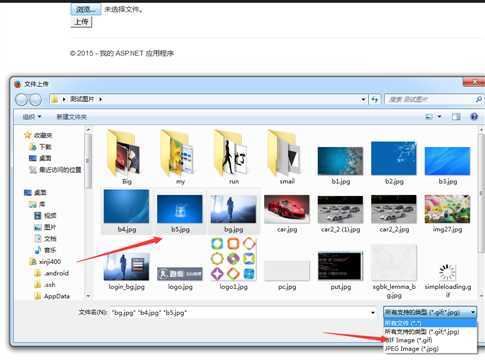Select 收藏夹 in the navigation pane

[39, 135]
